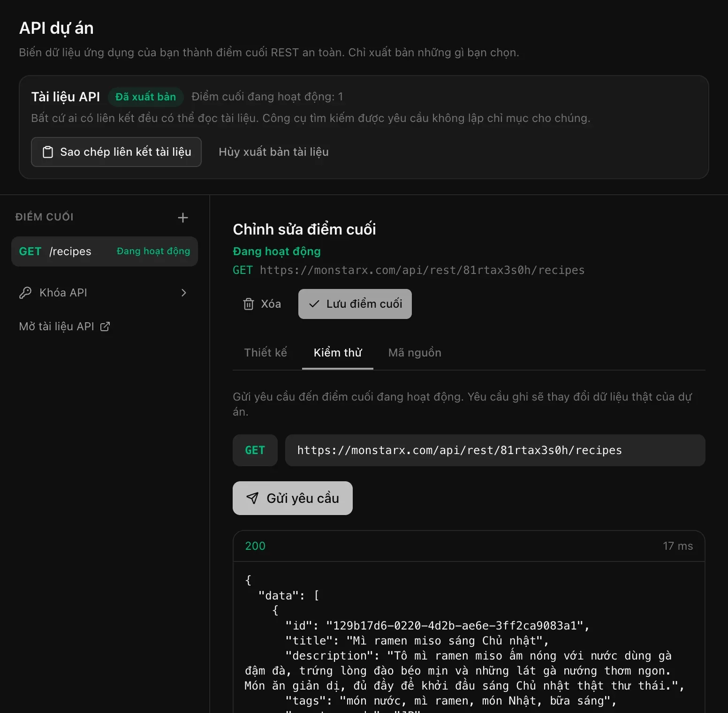The image size is (728, 713).
Task: Click the 17 ms response time
Action: coord(678,546)
